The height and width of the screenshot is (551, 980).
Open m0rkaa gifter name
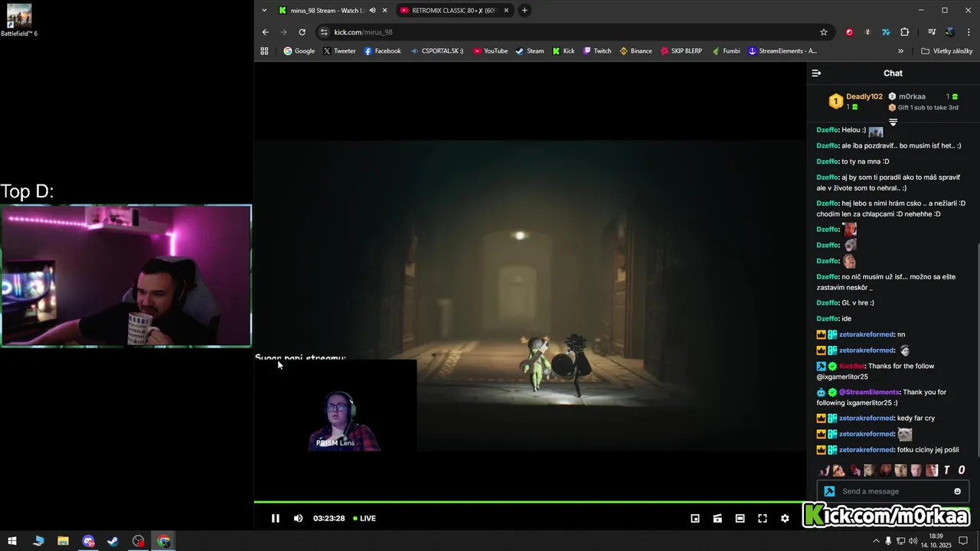click(912, 96)
